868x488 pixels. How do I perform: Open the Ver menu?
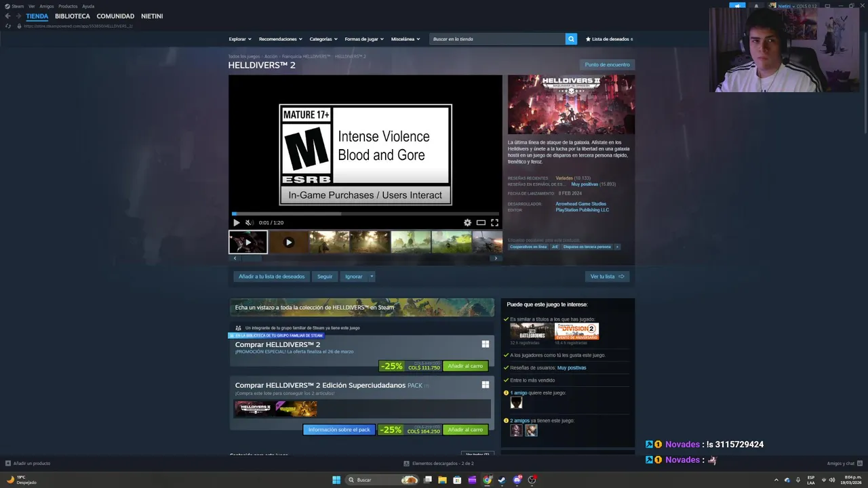(x=31, y=6)
